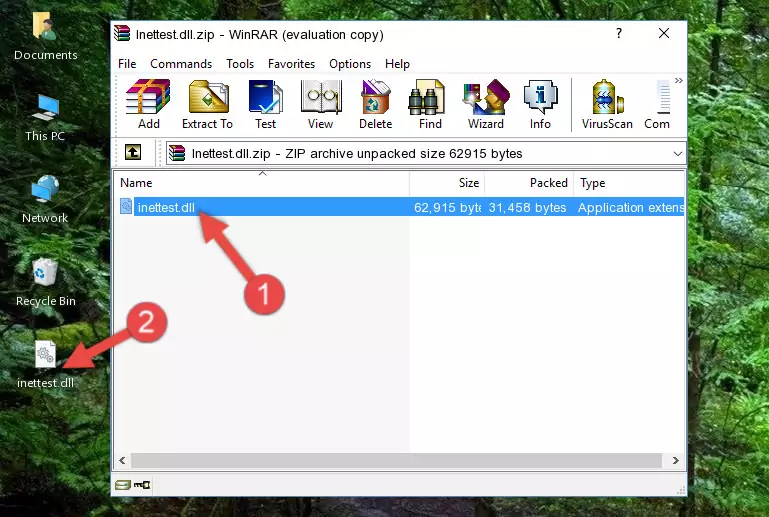Launch the Wizard tool
The height and width of the screenshot is (517, 769).
[x=486, y=104]
